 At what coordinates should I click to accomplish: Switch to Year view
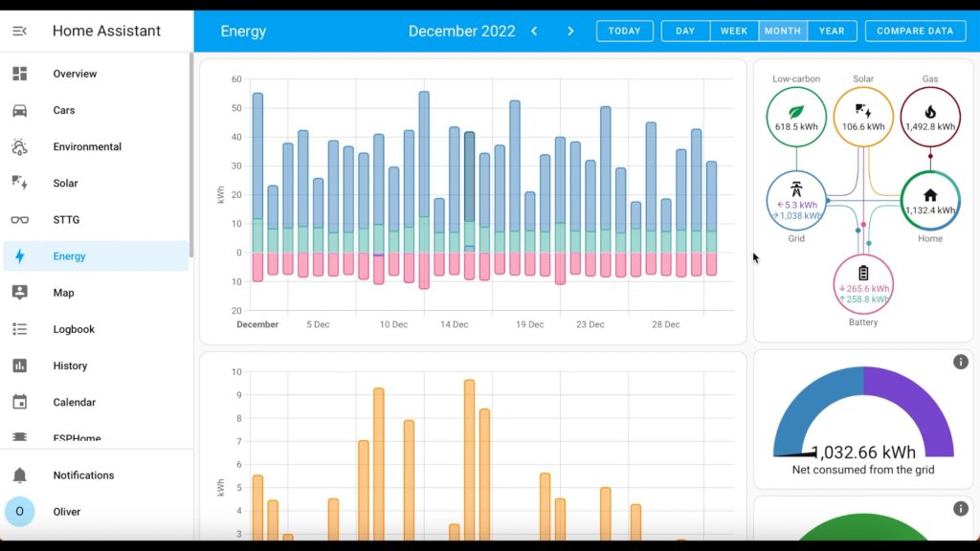coord(832,31)
